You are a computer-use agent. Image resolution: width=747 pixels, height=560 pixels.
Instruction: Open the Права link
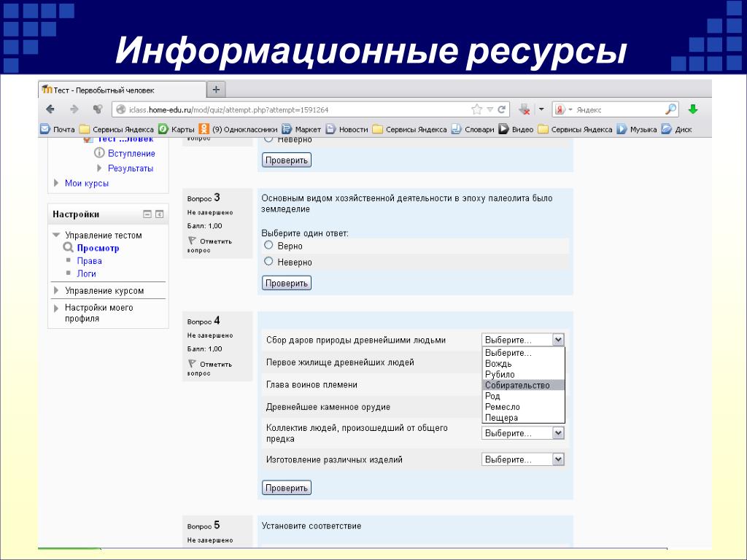pos(90,261)
